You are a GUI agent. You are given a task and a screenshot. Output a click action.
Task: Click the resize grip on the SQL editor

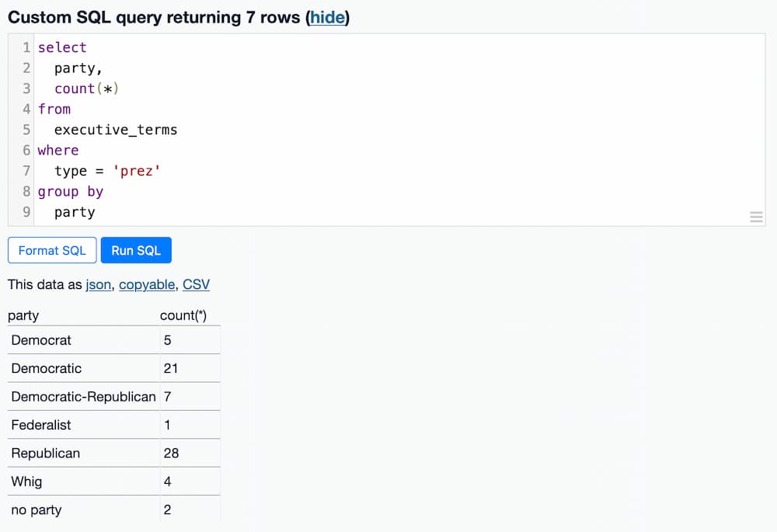(756, 217)
